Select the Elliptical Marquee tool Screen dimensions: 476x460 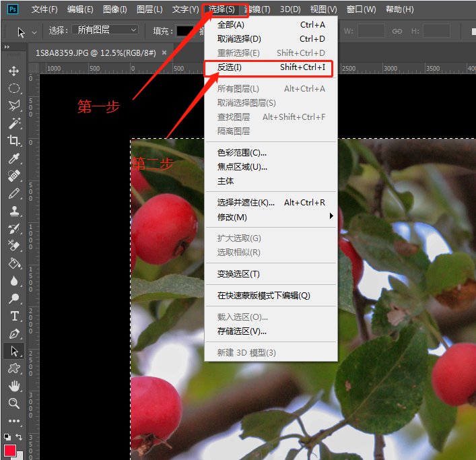[13, 88]
